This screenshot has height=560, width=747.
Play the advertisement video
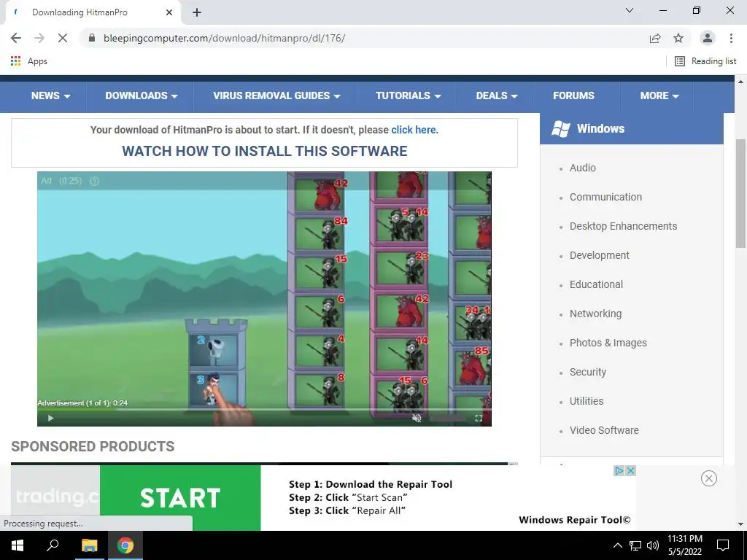pyautogui.click(x=50, y=418)
